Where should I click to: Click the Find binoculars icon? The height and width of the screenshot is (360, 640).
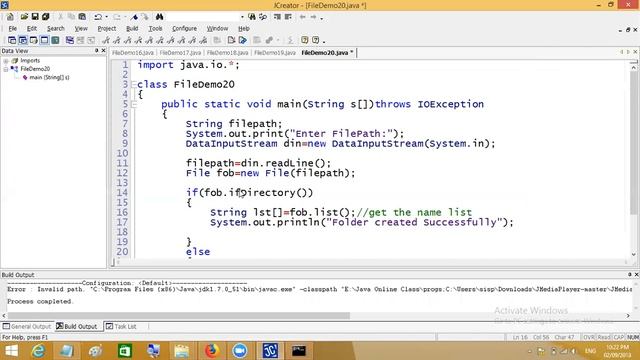point(160,17)
